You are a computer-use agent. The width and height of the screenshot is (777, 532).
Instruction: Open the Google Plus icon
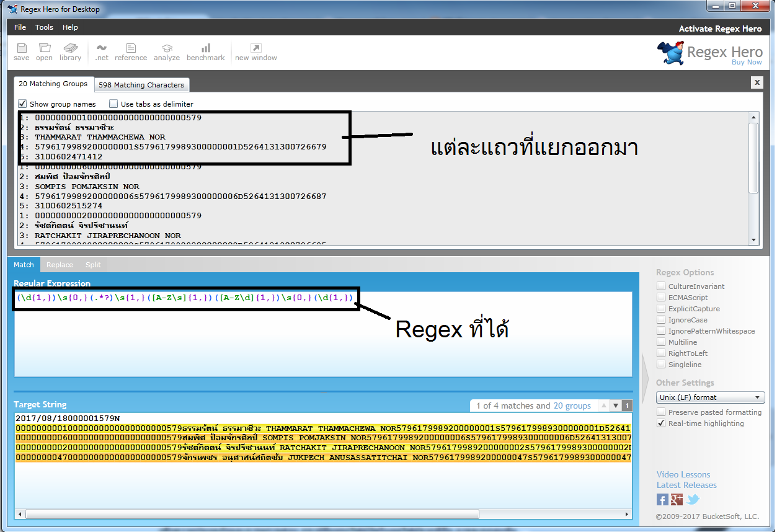pyautogui.click(x=677, y=500)
